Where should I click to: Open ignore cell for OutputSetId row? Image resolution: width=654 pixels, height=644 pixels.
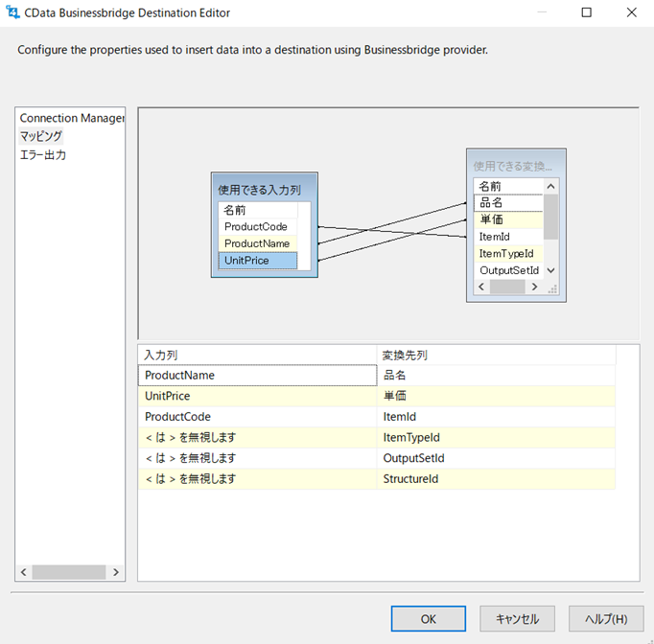click(257, 458)
